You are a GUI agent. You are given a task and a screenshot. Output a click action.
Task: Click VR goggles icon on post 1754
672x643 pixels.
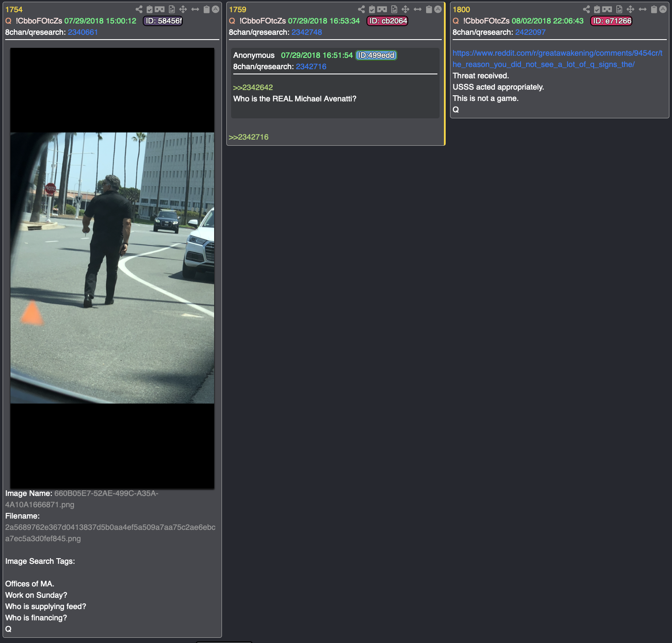click(x=160, y=9)
